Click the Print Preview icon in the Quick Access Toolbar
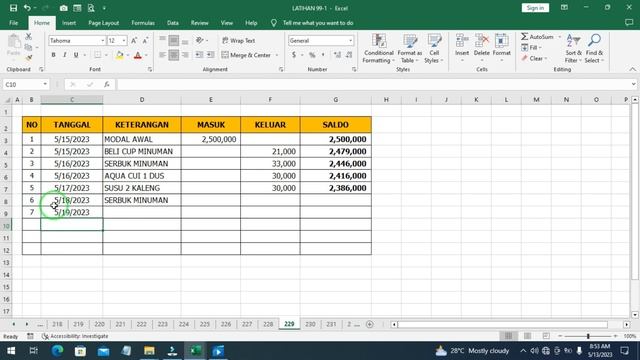This screenshot has width=640, height=360. tap(91, 8)
